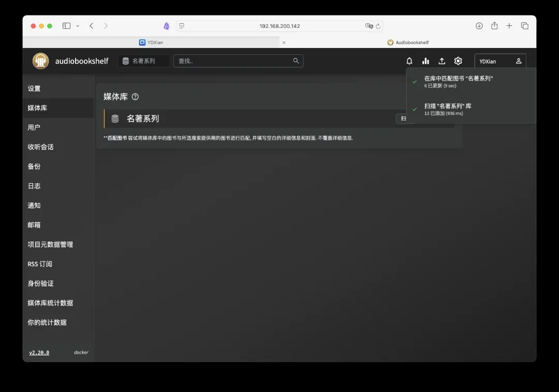Click the 名著系列 library row
This screenshot has height=392, width=559.
pos(248,118)
